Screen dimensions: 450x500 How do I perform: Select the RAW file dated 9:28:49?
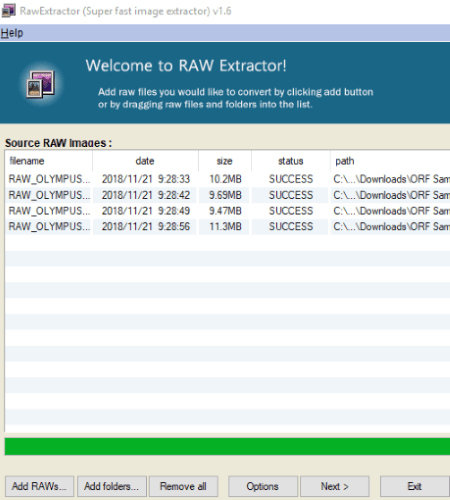click(228, 211)
